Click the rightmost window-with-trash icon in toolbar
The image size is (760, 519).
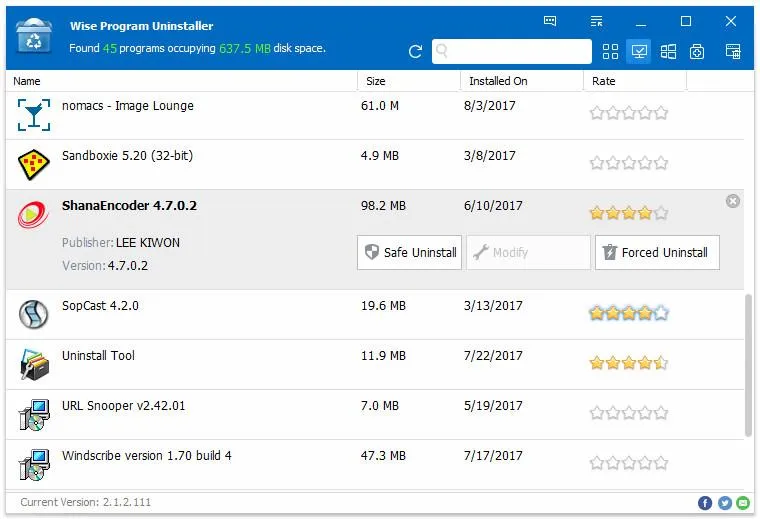733,52
